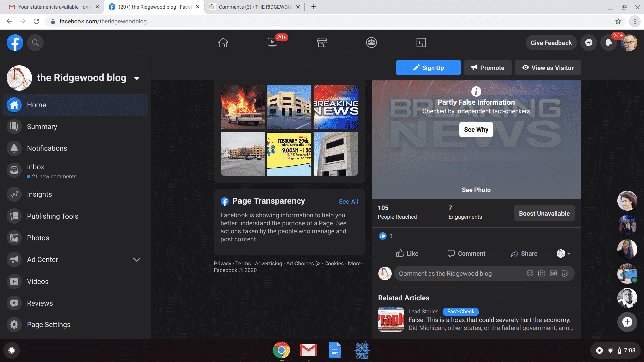Expand the Ridgewood blog page switcher arrow
The height and width of the screenshot is (362, 644).
click(137, 78)
